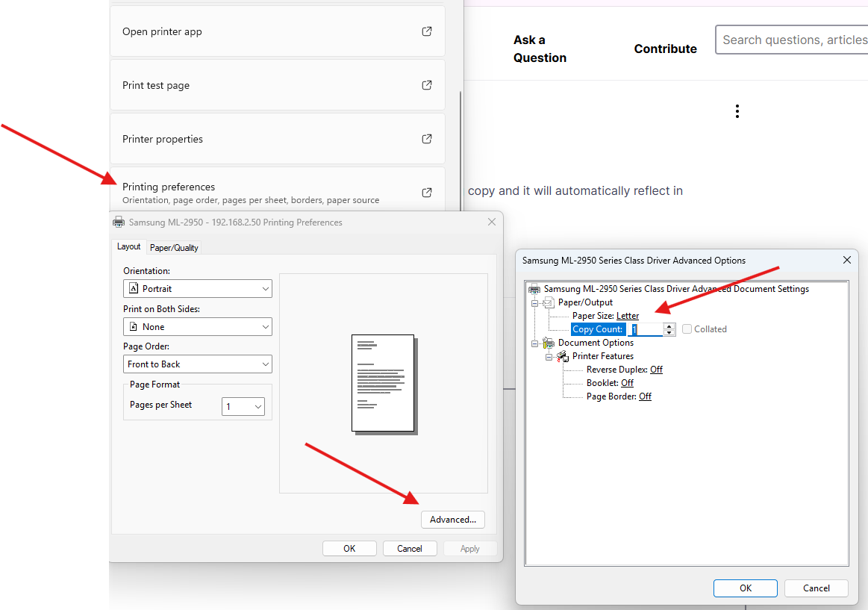Image resolution: width=868 pixels, height=610 pixels.
Task: Open the Open printer app setting
Action: (x=278, y=31)
